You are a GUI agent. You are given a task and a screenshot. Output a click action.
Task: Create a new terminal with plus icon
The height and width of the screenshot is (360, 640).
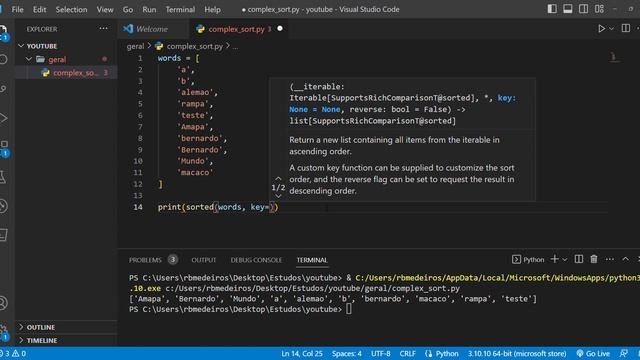pos(554,259)
